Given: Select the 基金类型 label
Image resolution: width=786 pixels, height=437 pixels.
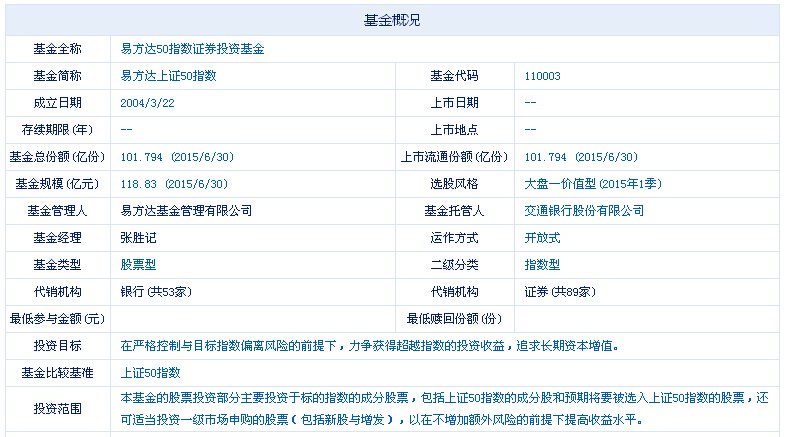Looking at the screenshot, I should tap(57, 265).
